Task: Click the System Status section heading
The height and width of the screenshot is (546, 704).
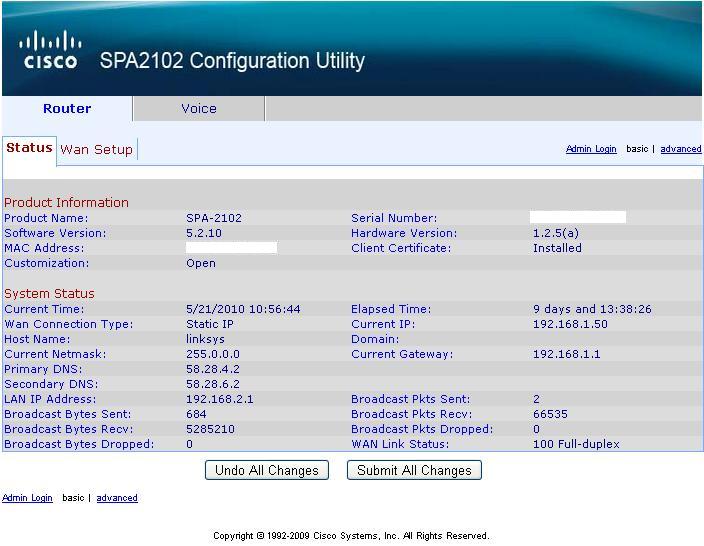Action: tap(49, 293)
